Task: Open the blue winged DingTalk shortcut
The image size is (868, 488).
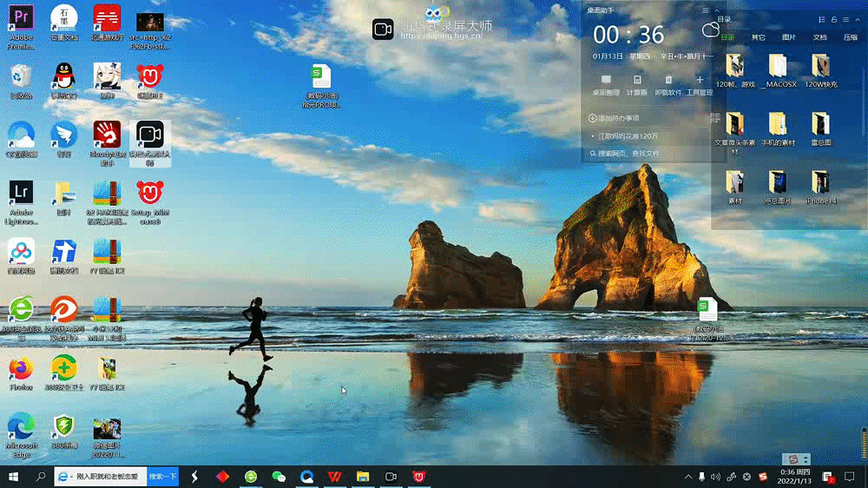Action: coord(64,140)
